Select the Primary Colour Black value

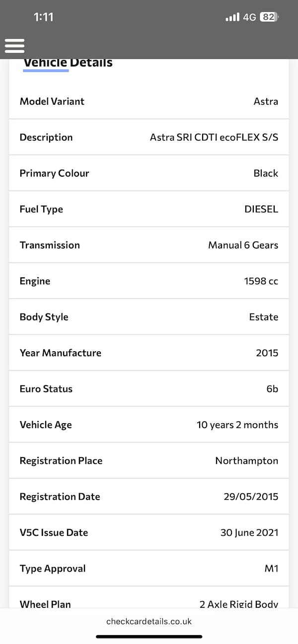tap(266, 173)
